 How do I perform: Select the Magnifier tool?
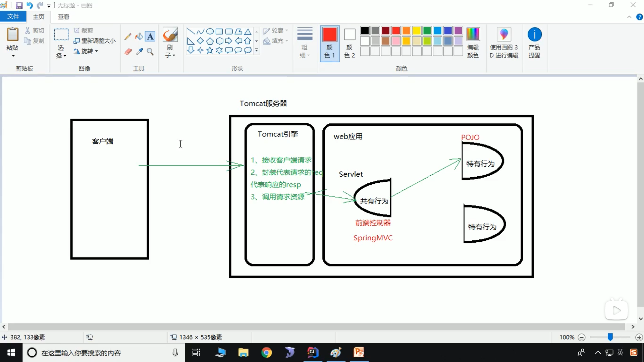(150, 52)
